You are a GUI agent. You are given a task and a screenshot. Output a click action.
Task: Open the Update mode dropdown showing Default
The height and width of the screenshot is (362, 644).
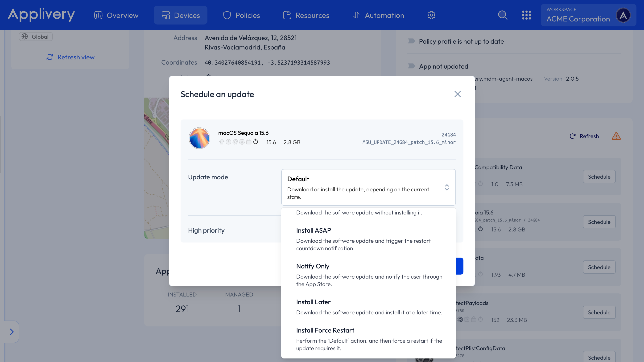pyautogui.click(x=368, y=188)
